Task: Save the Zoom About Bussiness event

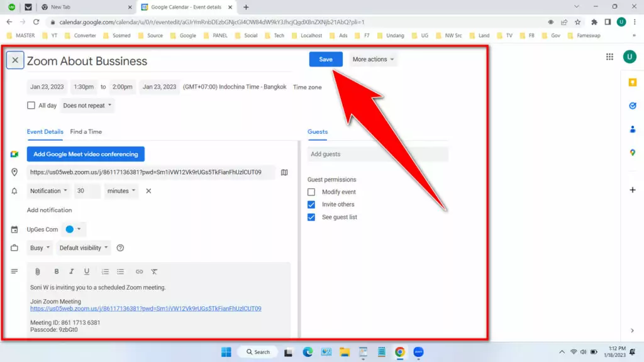Action: (326, 59)
